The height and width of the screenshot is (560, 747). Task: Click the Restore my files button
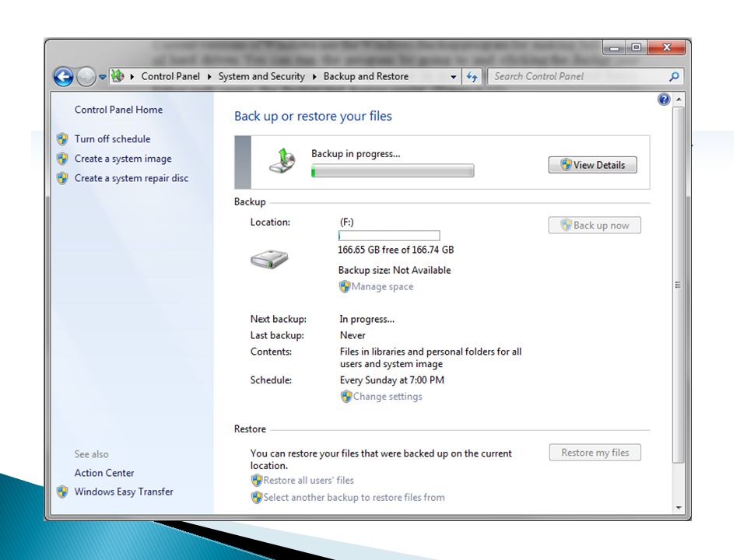595,453
